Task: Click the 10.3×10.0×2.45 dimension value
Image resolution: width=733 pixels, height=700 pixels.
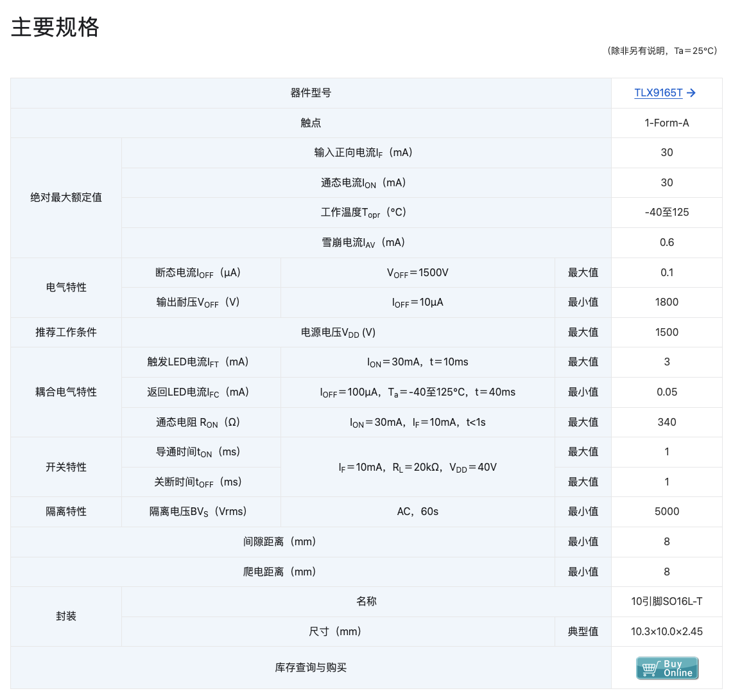Action: [666, 632]
